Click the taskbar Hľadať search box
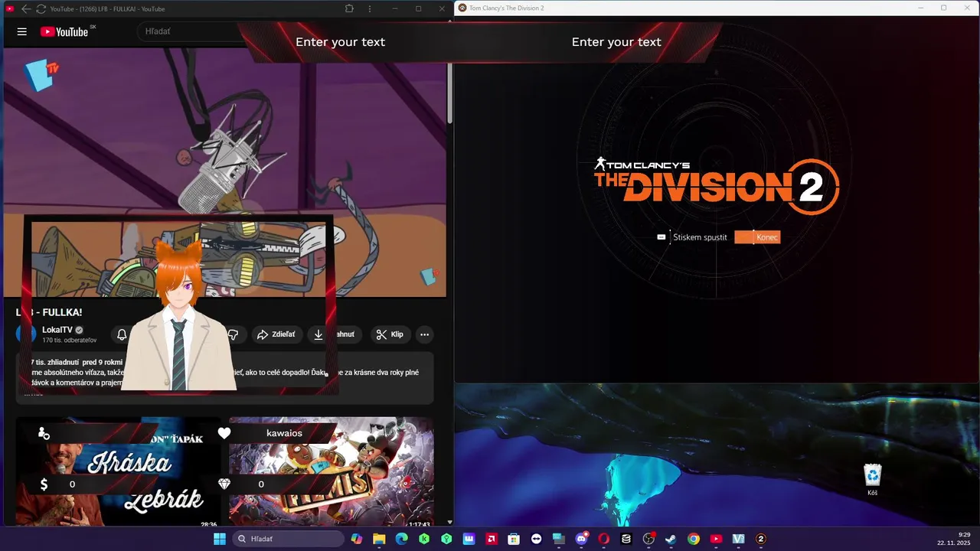This screenshot has height=551, width=980. point(288,539)
